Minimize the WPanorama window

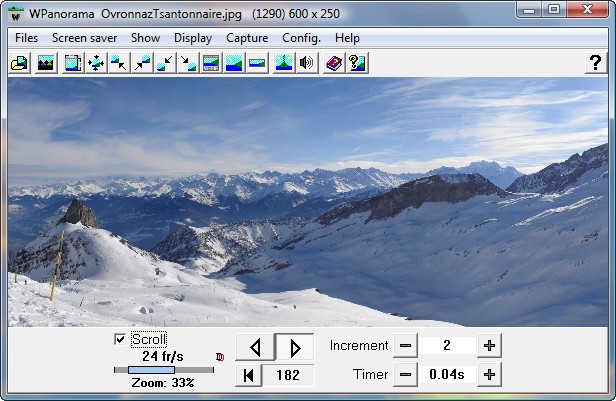529,9
